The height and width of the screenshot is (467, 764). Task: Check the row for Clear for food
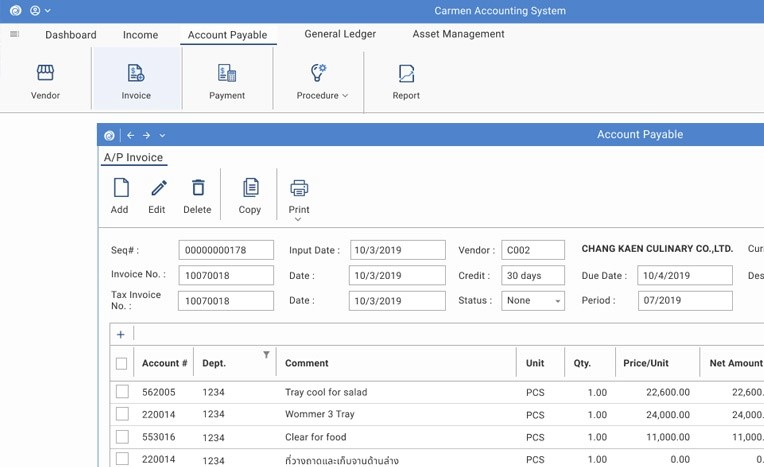(122, 436)
